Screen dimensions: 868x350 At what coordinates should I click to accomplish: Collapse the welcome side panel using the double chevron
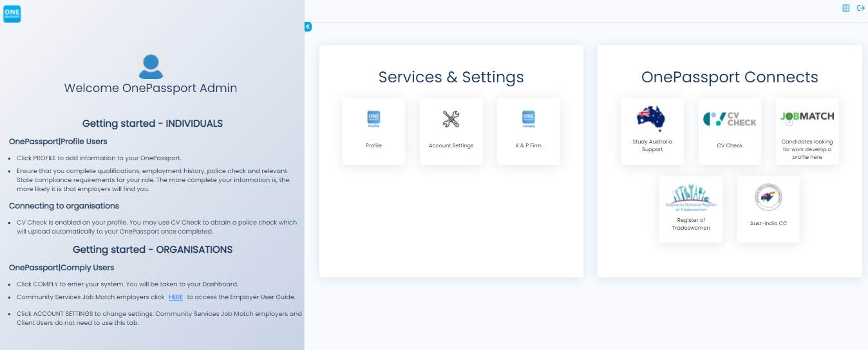click(x=308, y=27)
